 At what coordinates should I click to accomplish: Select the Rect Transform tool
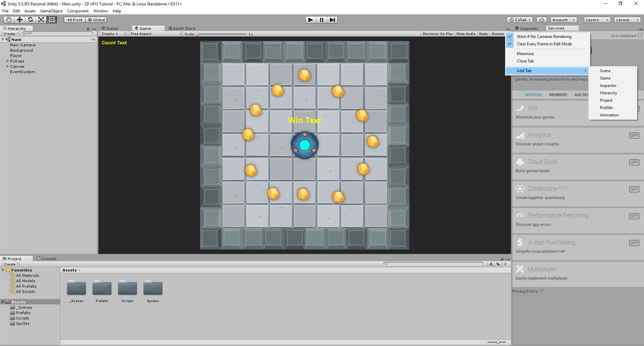point(52,20)
